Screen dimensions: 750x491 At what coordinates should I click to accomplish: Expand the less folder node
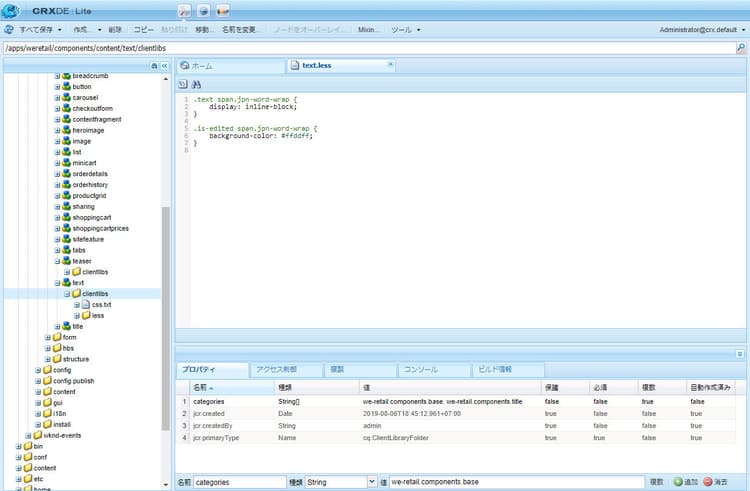pos(76,315)
